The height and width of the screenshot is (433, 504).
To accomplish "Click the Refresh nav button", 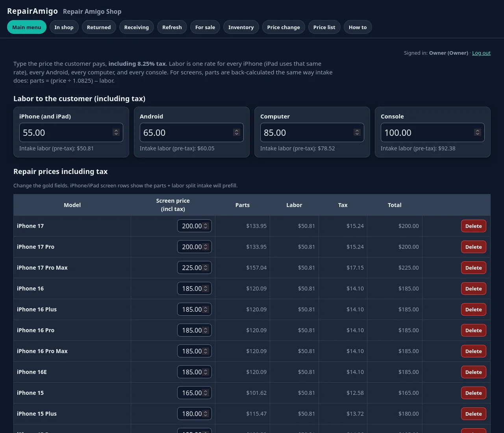I will pyautogui.click(x=172, y=27).
